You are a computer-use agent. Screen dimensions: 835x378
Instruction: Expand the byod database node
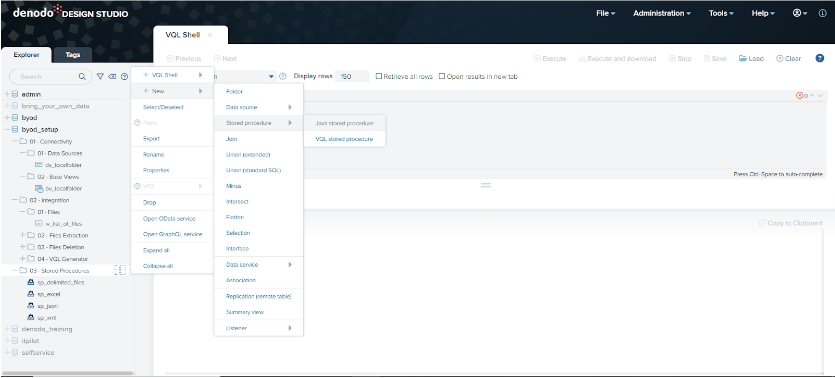click(x=7, y=118)
